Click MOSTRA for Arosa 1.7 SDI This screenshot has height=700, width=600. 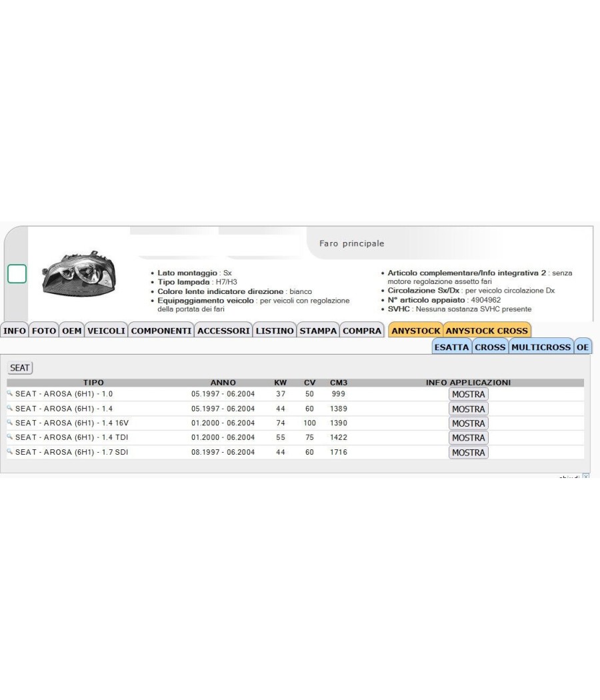pyautogui.click(x=468, y=452)
